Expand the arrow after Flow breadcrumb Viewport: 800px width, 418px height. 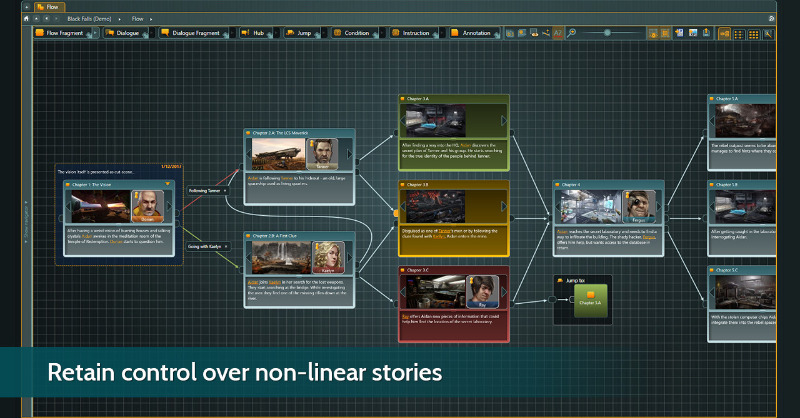tap(151, 19)
